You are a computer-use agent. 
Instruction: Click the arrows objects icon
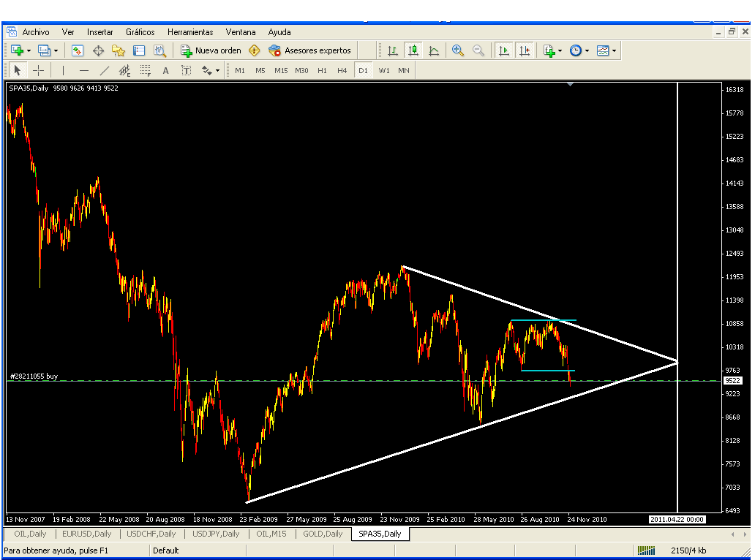[x=206, y=71]
